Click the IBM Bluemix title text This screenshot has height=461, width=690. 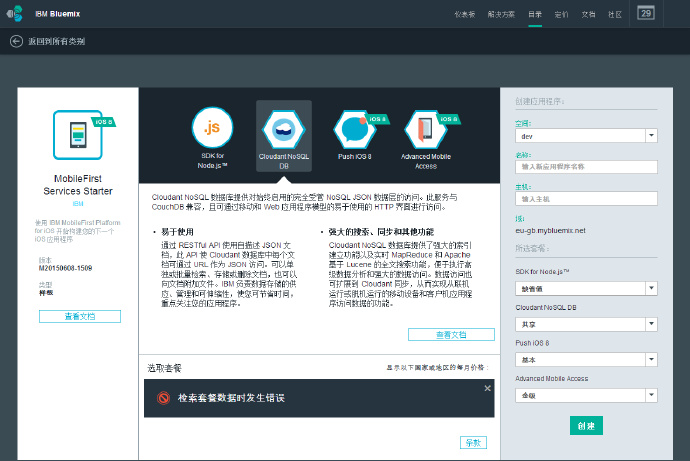pos(58,14)
